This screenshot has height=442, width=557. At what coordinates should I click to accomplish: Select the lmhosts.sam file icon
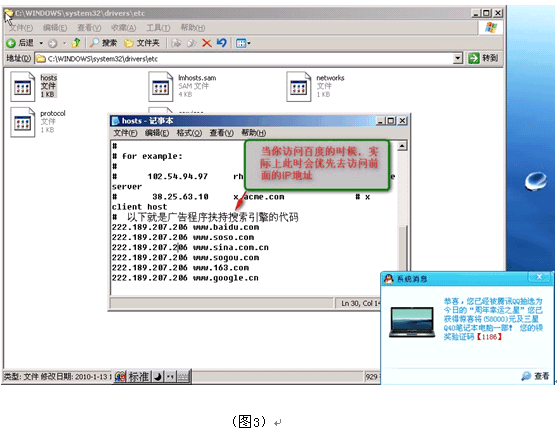161,86
